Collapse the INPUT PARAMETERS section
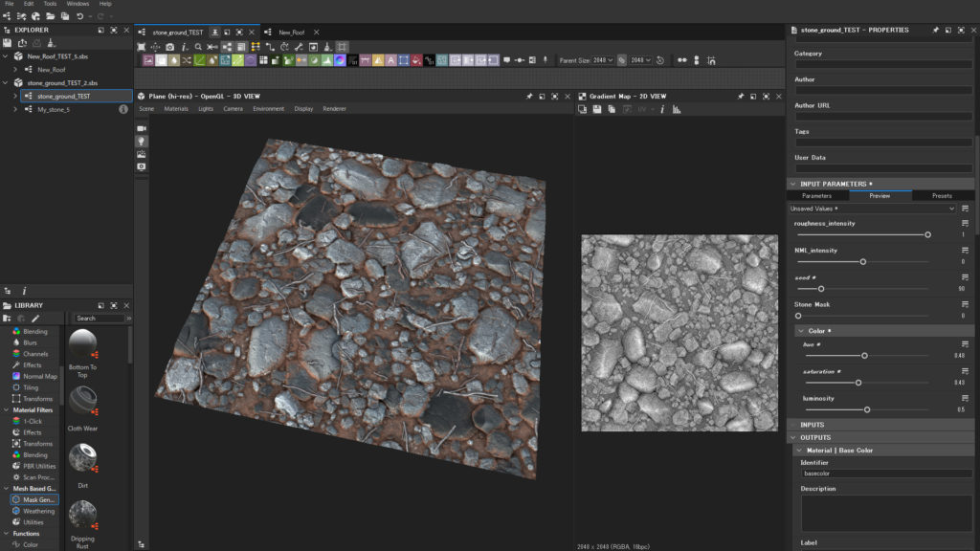 point(793,184)
